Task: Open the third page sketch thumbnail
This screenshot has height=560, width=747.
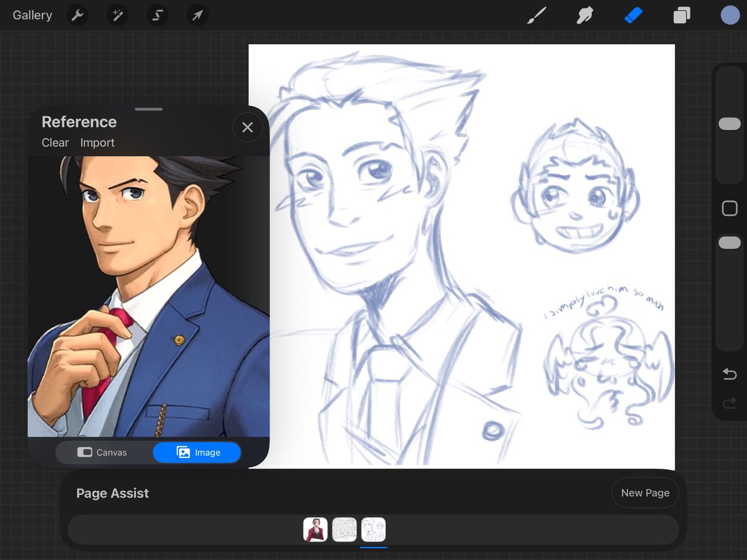Action: [x=374, y=530]
